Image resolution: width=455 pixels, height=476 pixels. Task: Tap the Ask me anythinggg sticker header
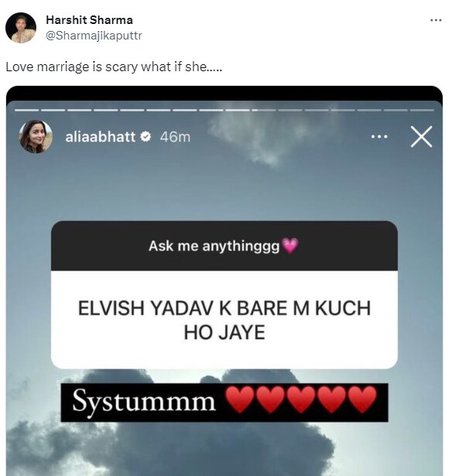224,245
